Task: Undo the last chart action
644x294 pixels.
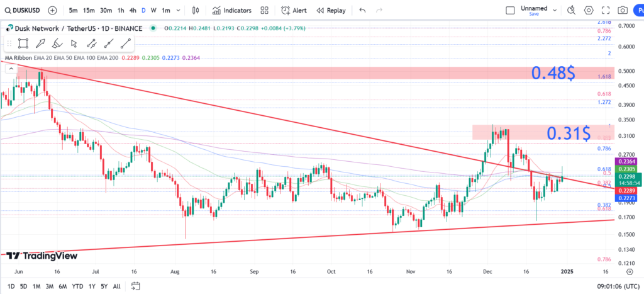Action: pyautogui.click(x=362, y=10)
